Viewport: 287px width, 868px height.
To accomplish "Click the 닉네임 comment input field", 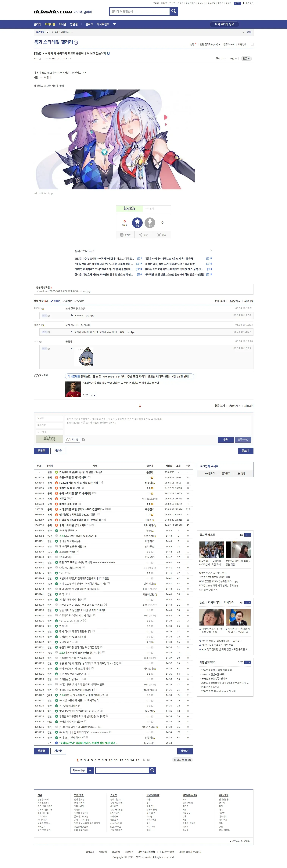I will pos(49,418).
